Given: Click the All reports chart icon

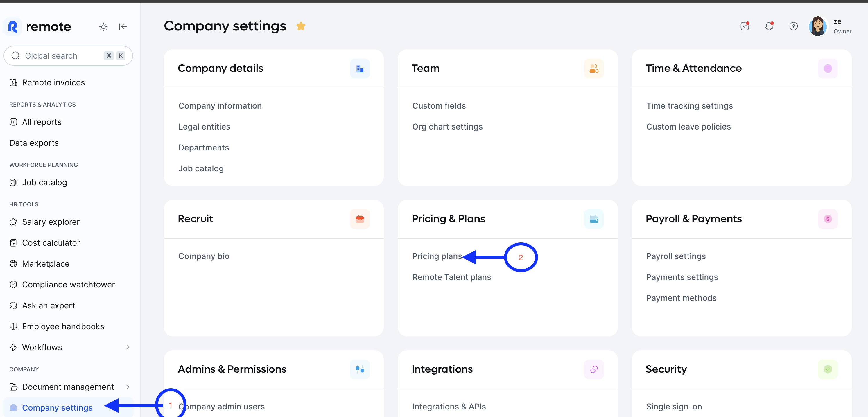Looking at the screenshot, I should [13, 122].
